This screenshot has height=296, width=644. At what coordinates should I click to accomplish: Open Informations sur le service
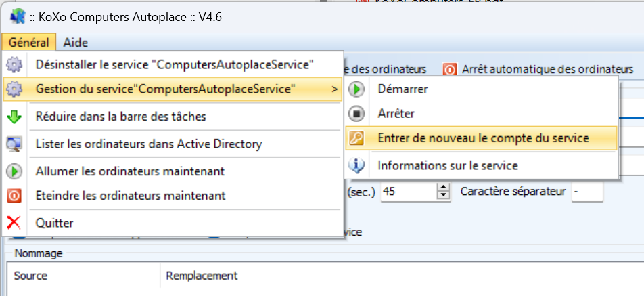(482, 166)
